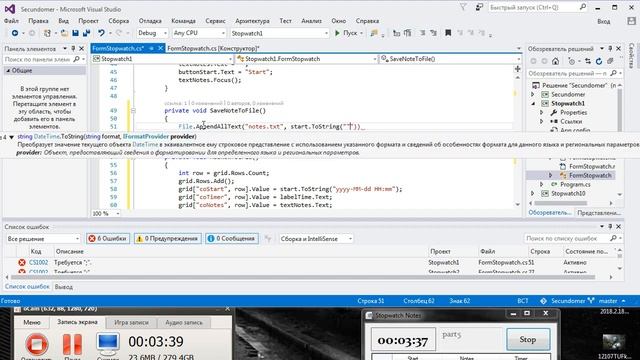Switch to the Вывод output tab
Screen dimensions: 640x360
(x=64, y=287)
